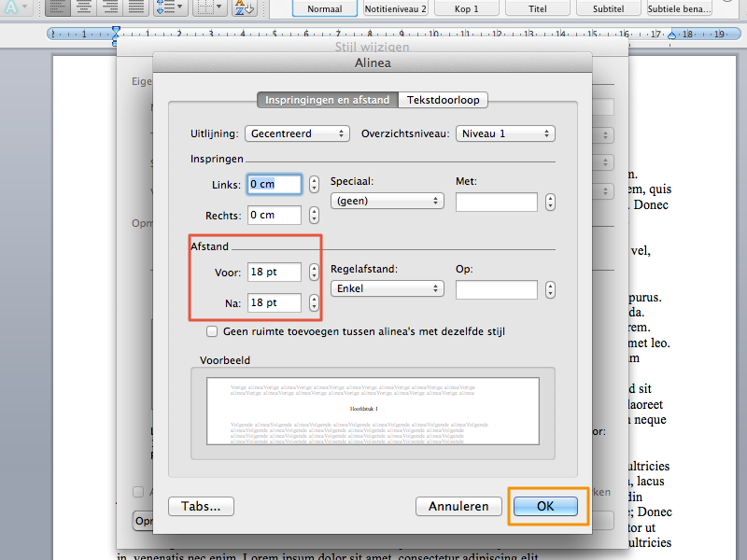Screen dimensions: 747x560
Task: Increase Voor spacing with stepper up arrow
Action: 314,268
